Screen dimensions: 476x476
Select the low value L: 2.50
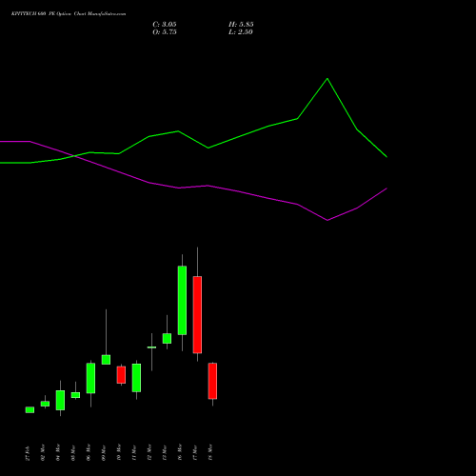(241, 32)
